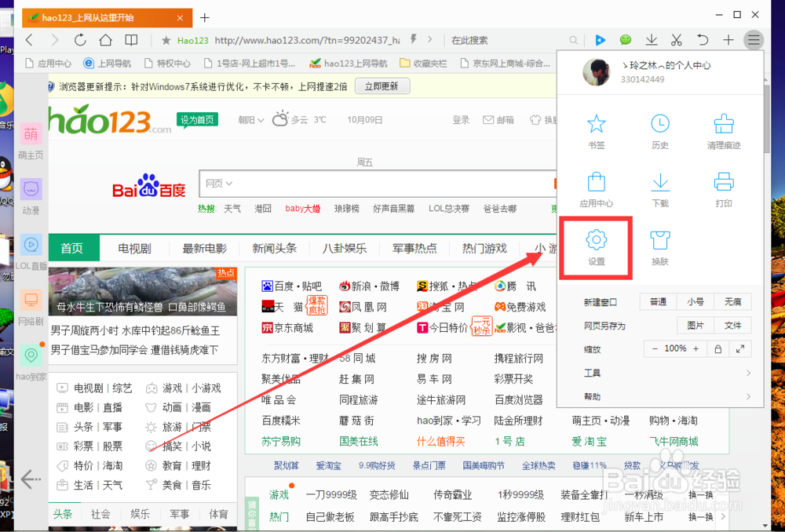The width and height of the screenshot is (785, 532).
Task: Click the Baidu search input box
Action: [x=378, y=183]
